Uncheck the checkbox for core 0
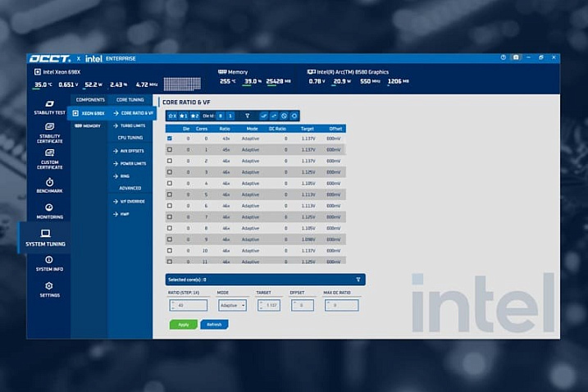588x392 pixels. click(170, 139)
